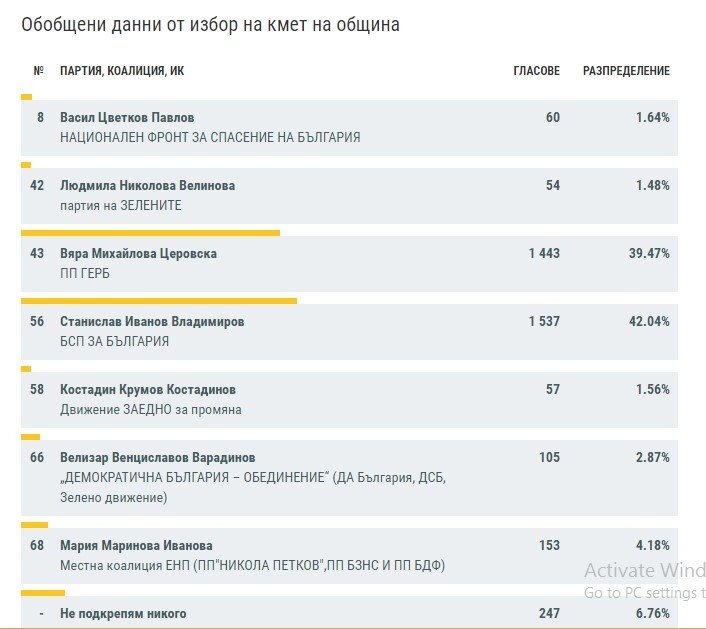Click the 1 443 votes value
The image size is (706, 629).
point(544,253)
